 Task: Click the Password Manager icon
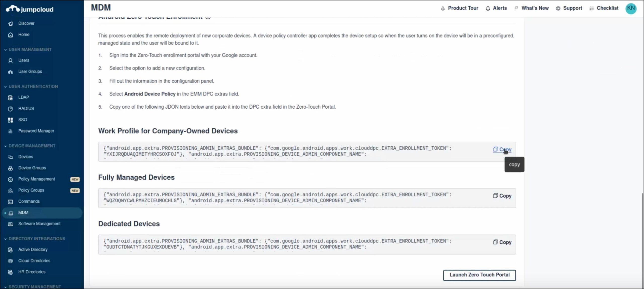tap(10, 131)
